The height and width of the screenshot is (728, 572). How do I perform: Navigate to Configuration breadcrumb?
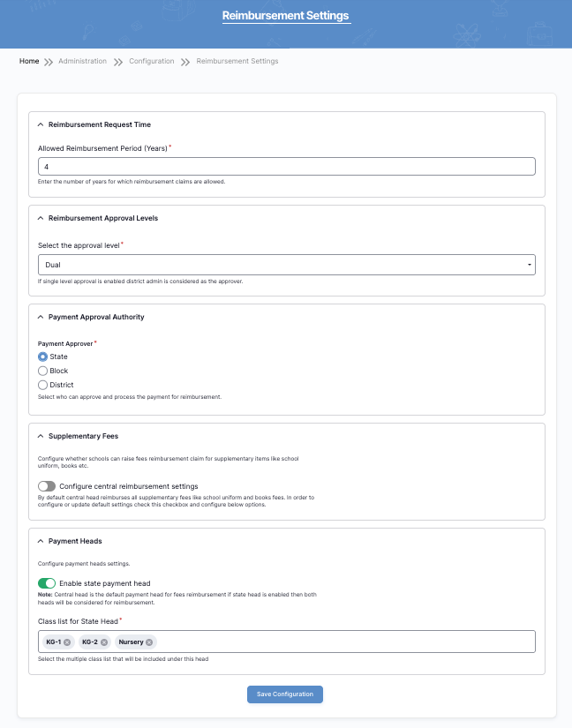coord(151,62)
